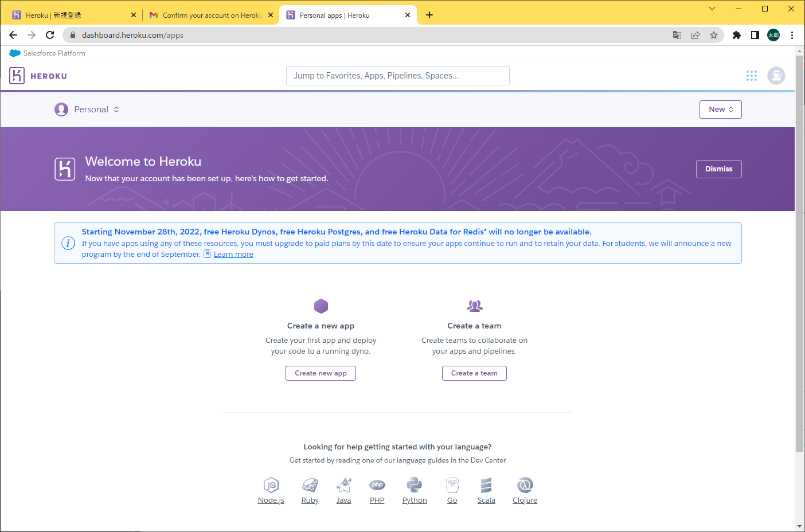
Task: Toggle the browser side panel icon
Action: pos(755,35)
